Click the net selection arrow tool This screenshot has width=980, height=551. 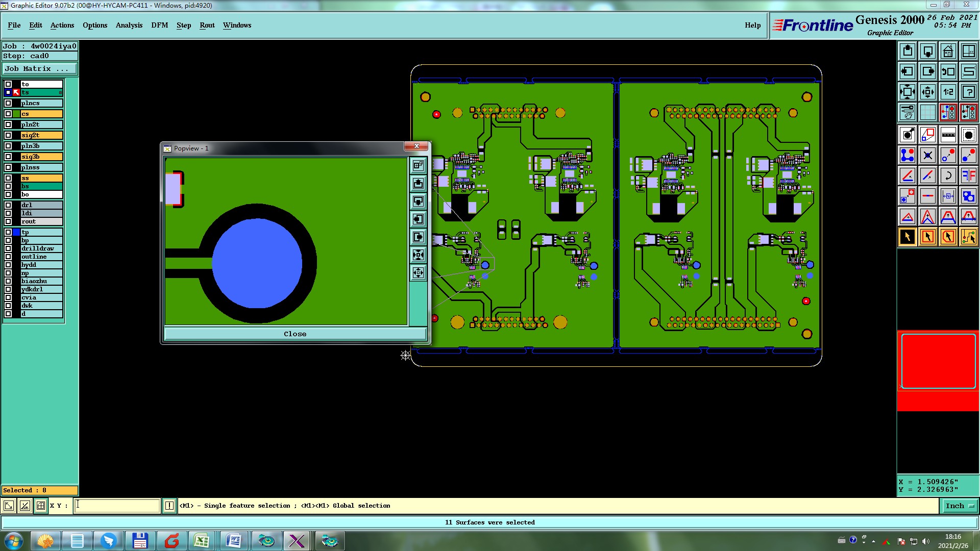968,237
